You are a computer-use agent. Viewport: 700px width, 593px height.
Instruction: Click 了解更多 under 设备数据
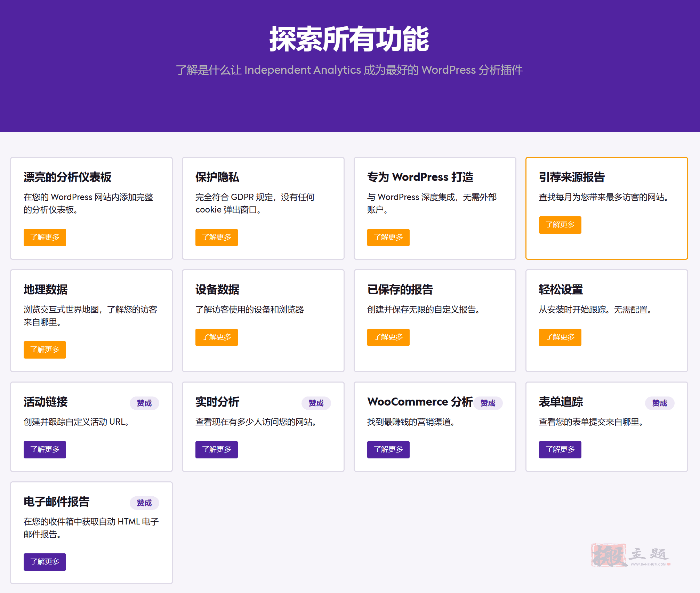coord(217,337)
